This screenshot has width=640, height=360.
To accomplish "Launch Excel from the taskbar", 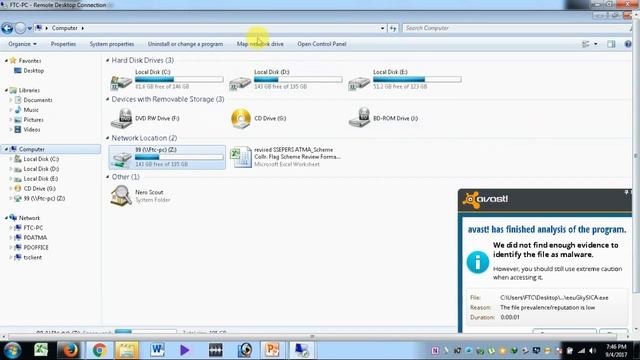I will pos(41,350).
